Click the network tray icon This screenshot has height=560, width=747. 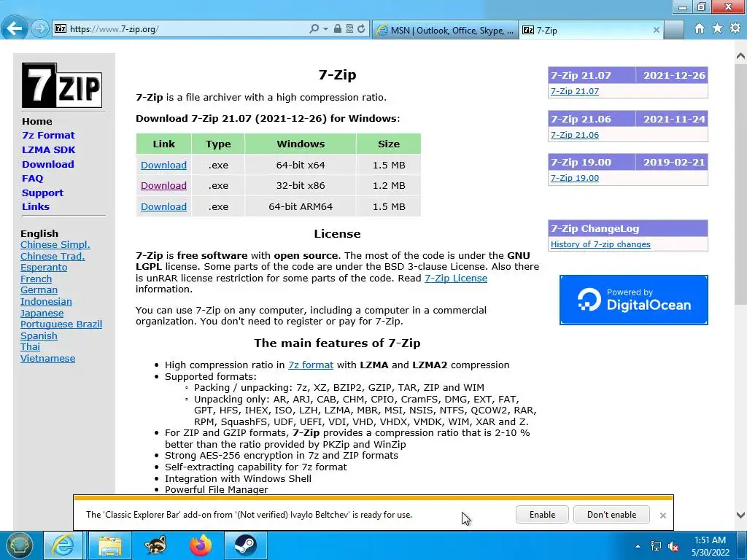coord(656,546)
